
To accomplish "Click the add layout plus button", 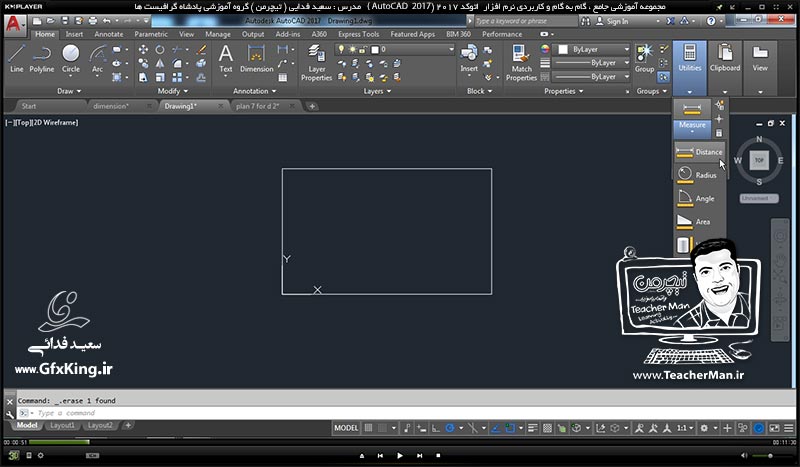I will (128, 425).
